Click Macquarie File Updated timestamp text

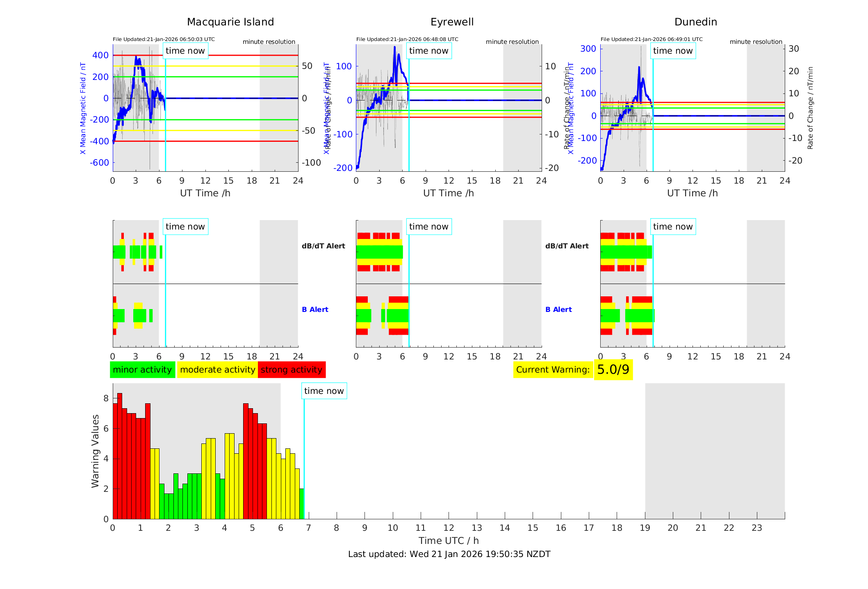click(164, 39)
